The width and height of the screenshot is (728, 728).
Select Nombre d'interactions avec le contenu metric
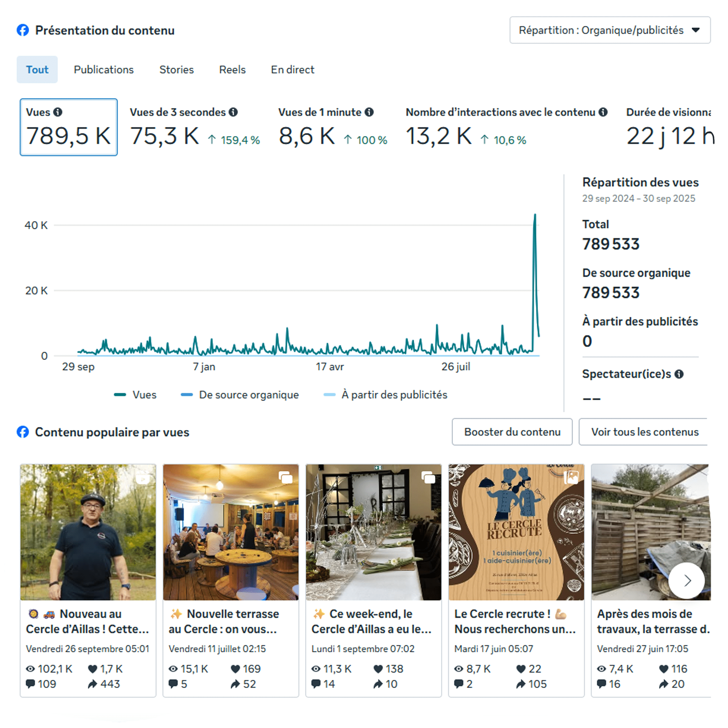(507, 127)
